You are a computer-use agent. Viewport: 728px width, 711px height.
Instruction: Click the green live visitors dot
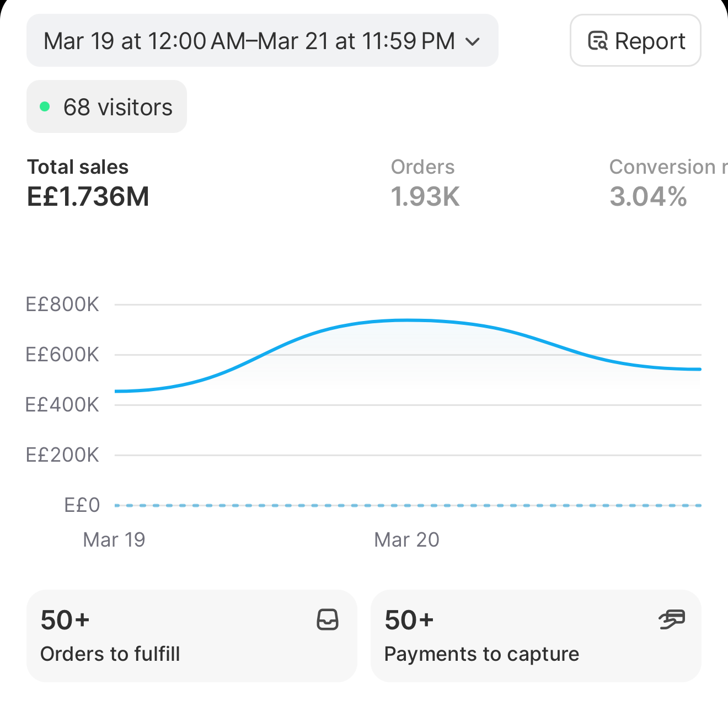[x=45, y=107]
